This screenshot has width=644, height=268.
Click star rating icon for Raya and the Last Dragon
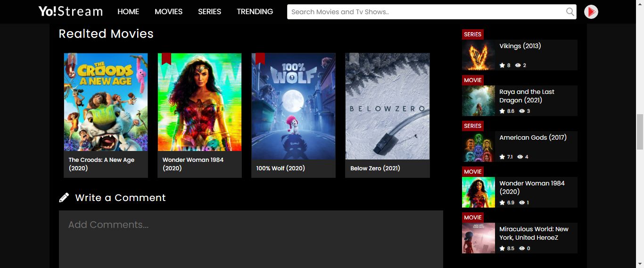pyautogui.click(x=502, y=111)
